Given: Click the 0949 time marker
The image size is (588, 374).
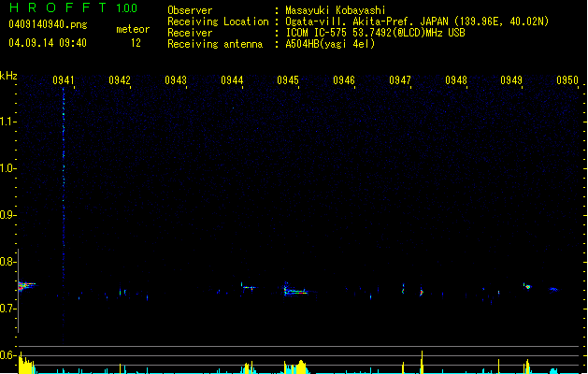Looking at the screenshot, I should click(511, 80).
